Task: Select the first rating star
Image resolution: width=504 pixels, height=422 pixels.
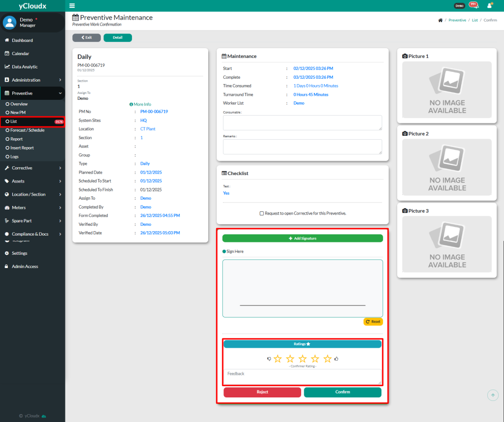Action: [x=278, y=359]
